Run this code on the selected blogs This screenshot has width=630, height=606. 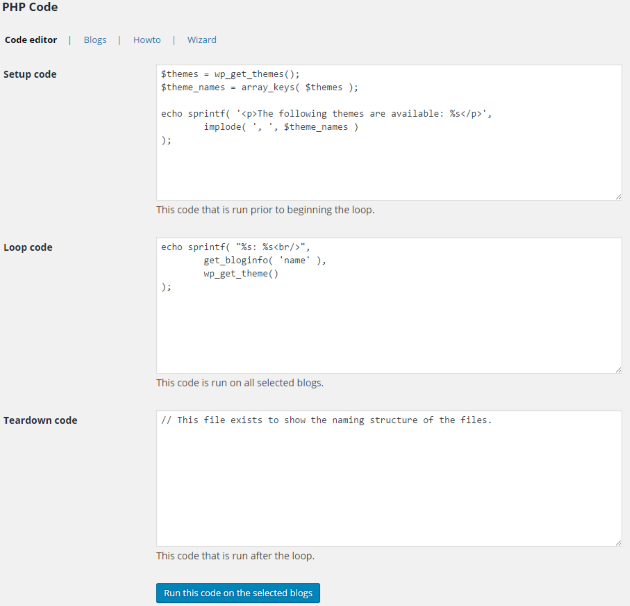point(238,593)
